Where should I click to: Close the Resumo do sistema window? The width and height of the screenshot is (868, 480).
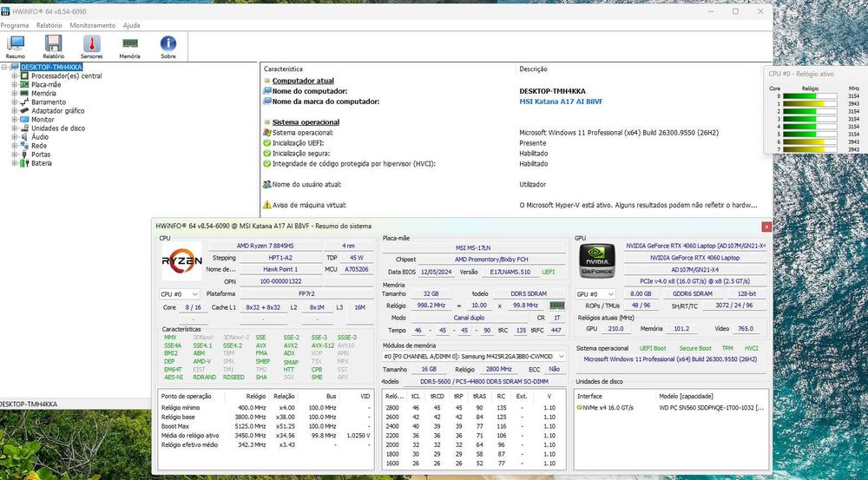pos(766,227)
